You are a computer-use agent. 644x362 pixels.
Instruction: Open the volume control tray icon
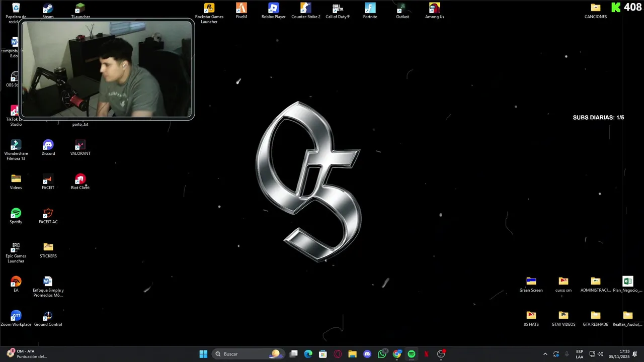[x=600, y=354]
